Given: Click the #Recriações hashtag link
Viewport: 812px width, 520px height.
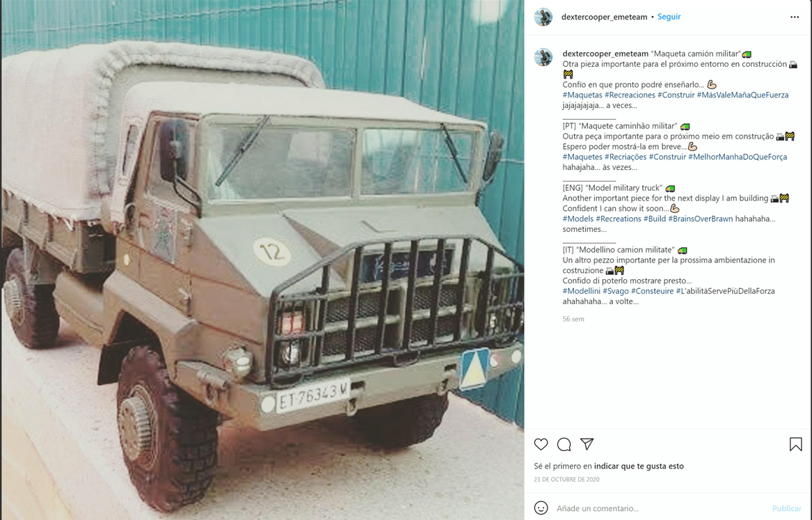Looking at the screenshot, I should (x=625, y=157).
